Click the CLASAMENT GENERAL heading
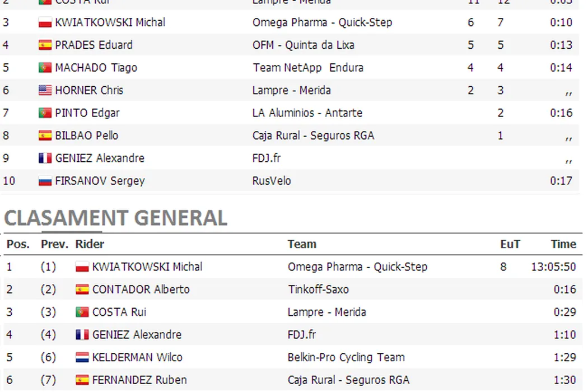This screenshot has width=588, height=392. pos(115,218)
